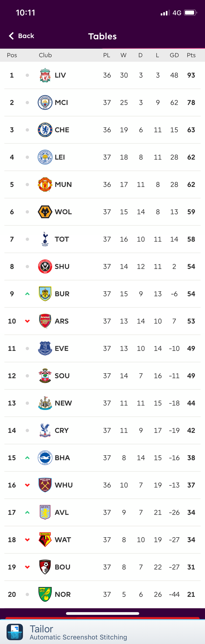This screenshot has width=205, height=644.
Task: Tap the Tables page title
Action: (x=102, y=36)
